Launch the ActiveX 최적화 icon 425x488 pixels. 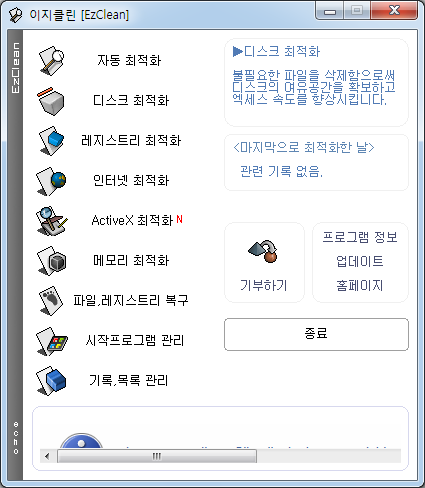tap(52, 221)
